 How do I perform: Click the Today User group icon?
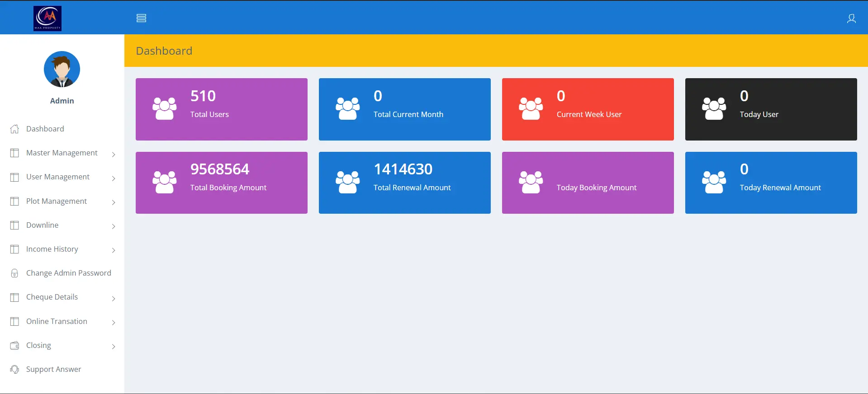(714, 108)
